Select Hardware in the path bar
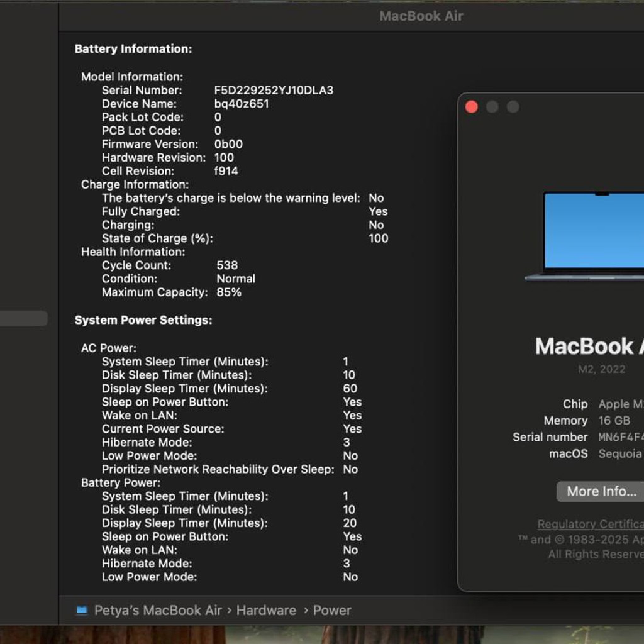Screen dimensions: 644x644 [x=266, y=610]
